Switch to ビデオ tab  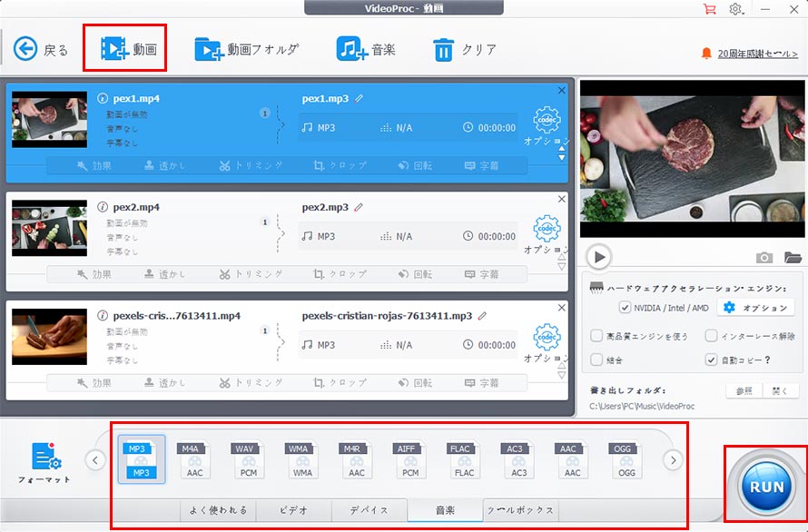(x=294, y=510)
